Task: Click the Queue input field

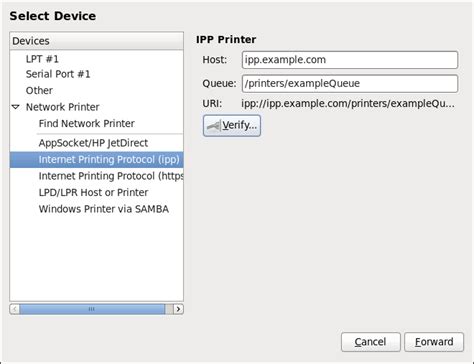Action: 350,83
